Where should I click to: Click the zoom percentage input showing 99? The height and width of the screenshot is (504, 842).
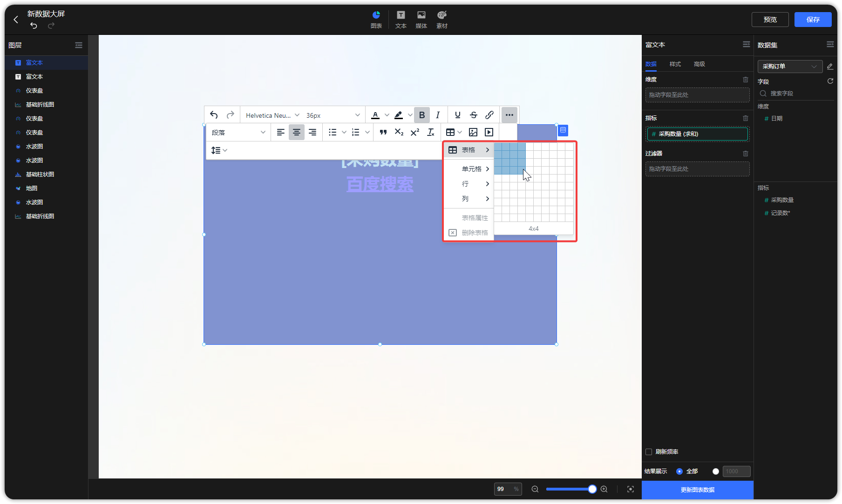pyautogui.click(x=508, y=489)
